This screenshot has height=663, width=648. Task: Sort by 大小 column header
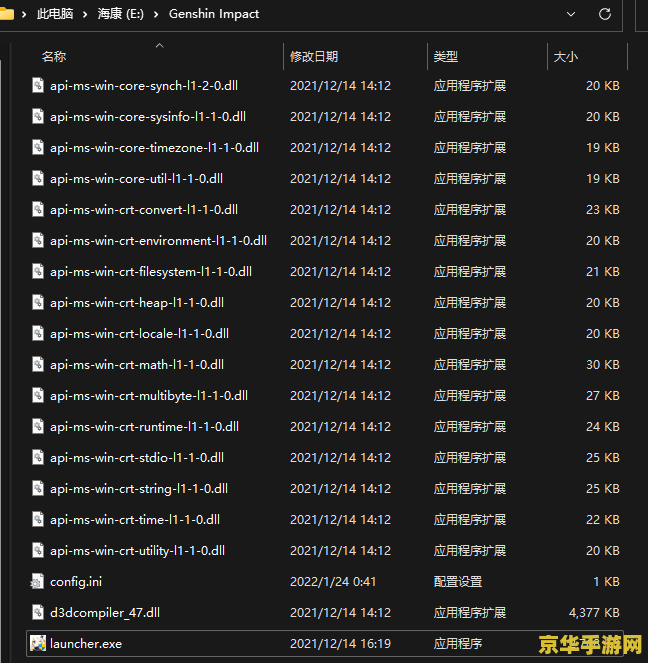[x=566, y=56]
